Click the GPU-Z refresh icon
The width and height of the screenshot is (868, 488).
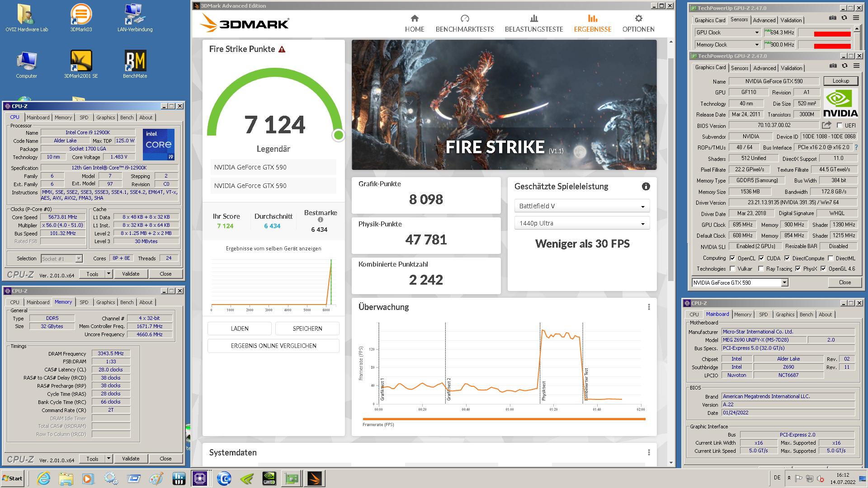(x=844, y=66)
